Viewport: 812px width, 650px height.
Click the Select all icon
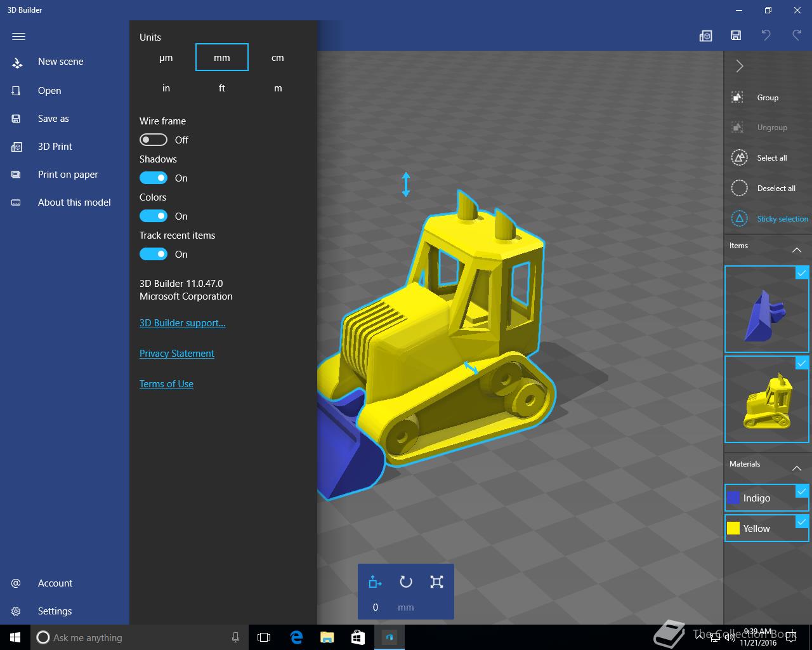pos(739,157)
